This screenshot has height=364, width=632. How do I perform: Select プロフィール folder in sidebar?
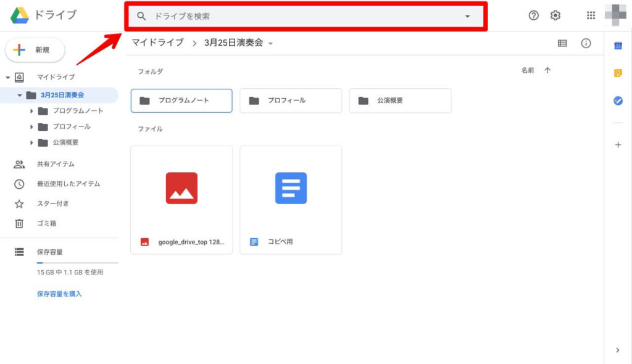point(72,126)
